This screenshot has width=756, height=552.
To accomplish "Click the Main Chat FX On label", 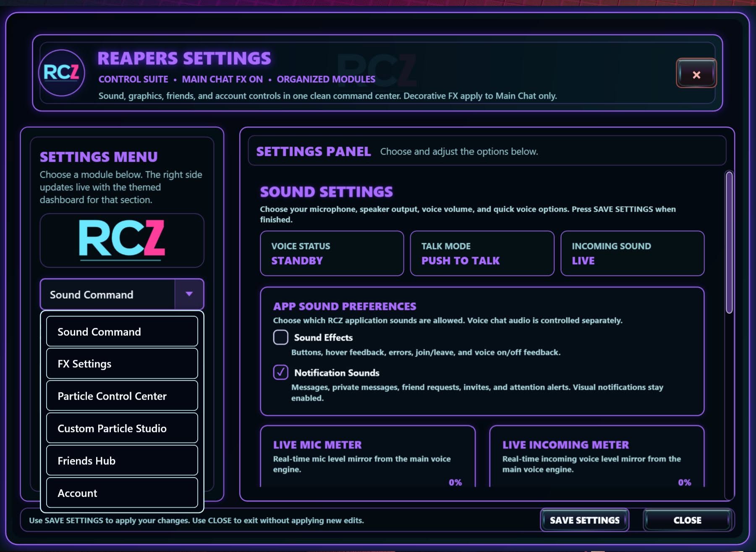I will [x=222, y=79].
